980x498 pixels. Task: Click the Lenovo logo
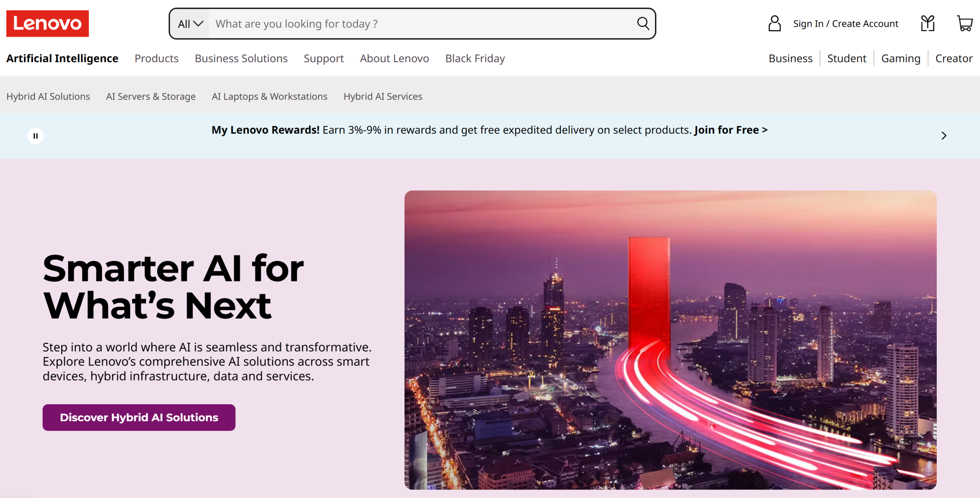pos(47,24)
